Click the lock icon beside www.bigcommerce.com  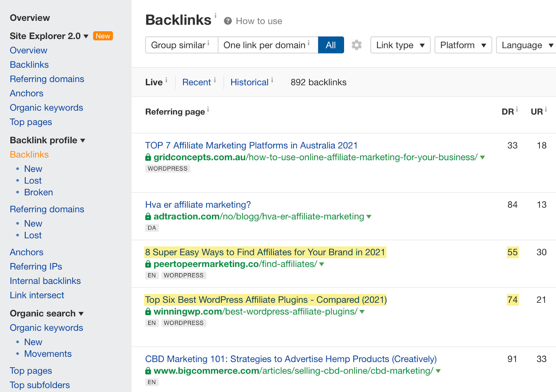pyautogui.click(x=148, y=371)
